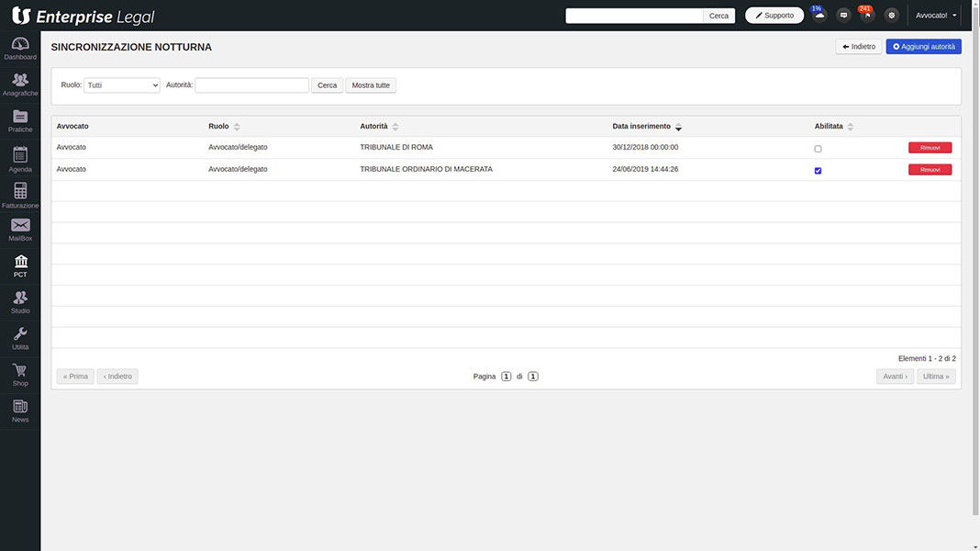
Task: Click the Avanti › pagination button
Action: click(895, 376)
